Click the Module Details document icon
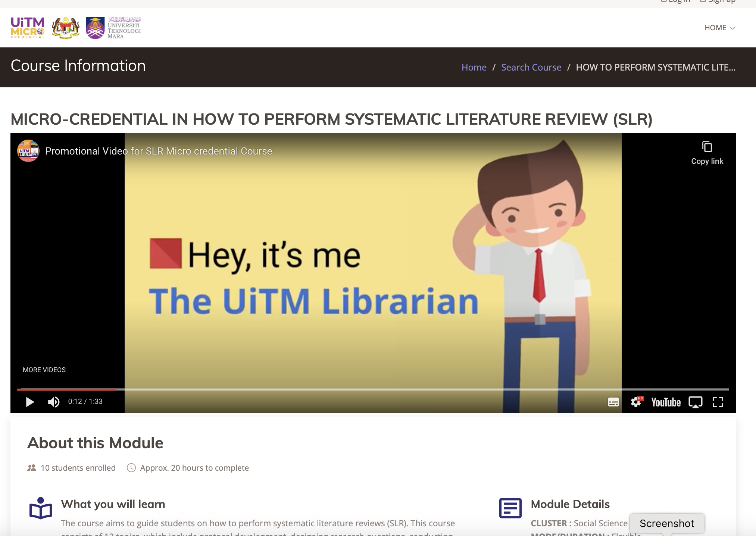Image resolution: width=756 pixels, height=536 pixels. 510,508
